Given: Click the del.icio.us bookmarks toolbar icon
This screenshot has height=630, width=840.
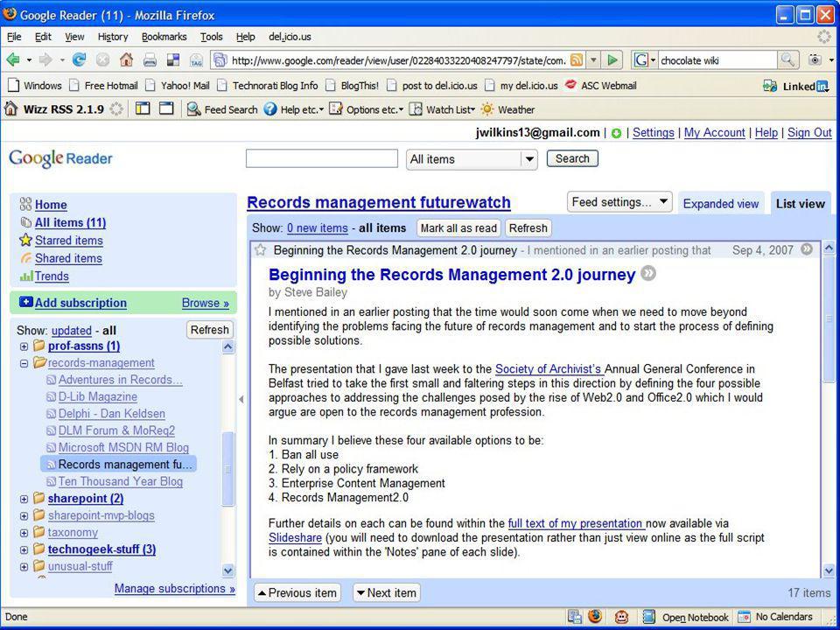Looking at the screenshot, I should [173, 60].
